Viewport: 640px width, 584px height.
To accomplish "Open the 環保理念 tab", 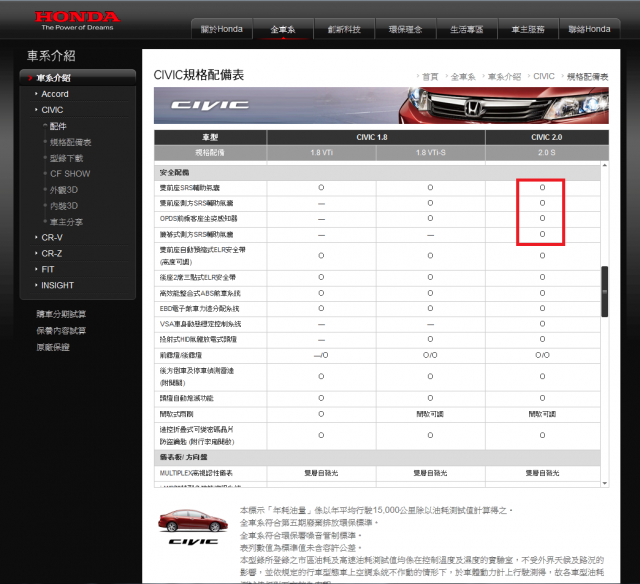I will point(405,29).
